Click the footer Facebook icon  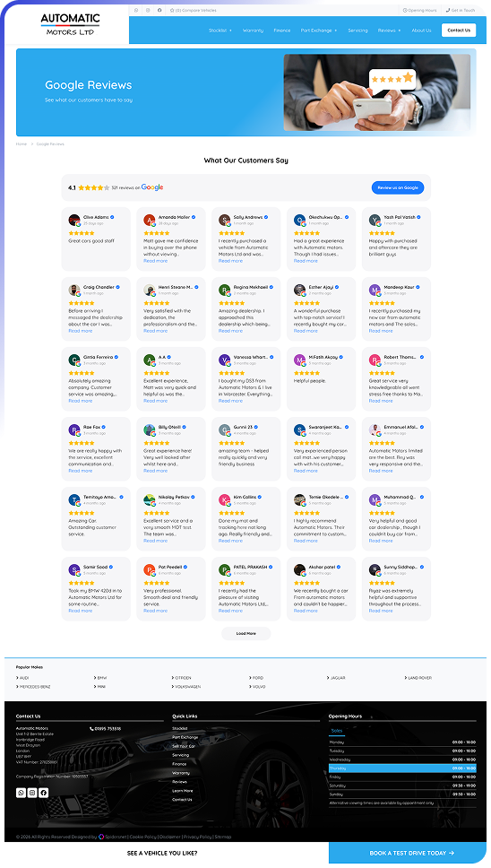pyautogui.click(x=44, y=793)
